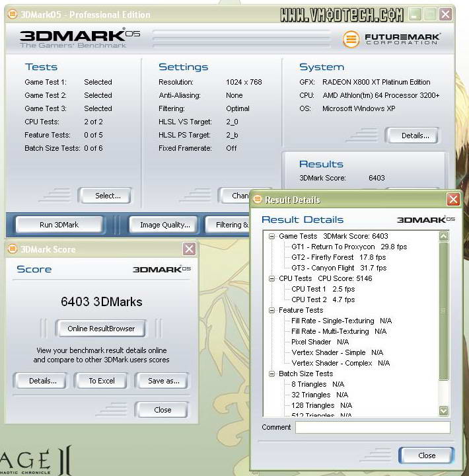Click the Batch Size Tests value '0 of 6'
This screenshot has height=476, width=469.
93,148
